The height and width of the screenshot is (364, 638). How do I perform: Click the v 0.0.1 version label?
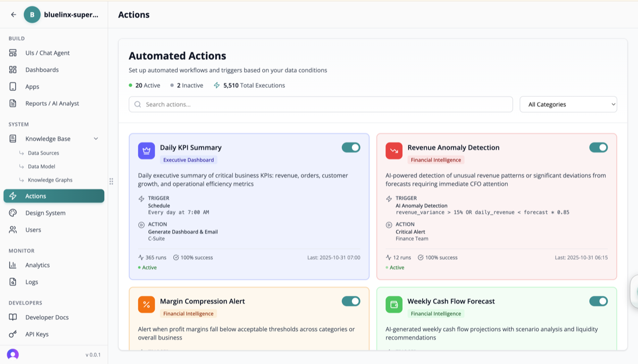pos(93,355)
